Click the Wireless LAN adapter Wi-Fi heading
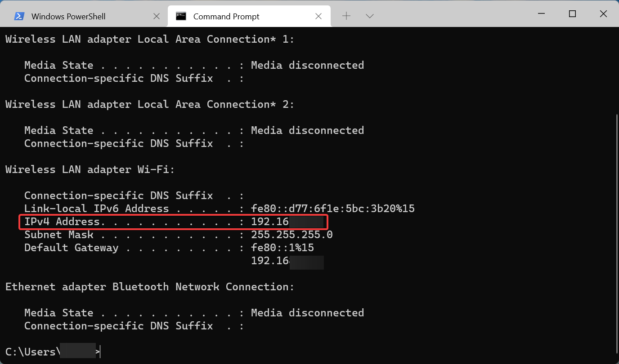This screenshot has height=364, width=619. (90, 169)
